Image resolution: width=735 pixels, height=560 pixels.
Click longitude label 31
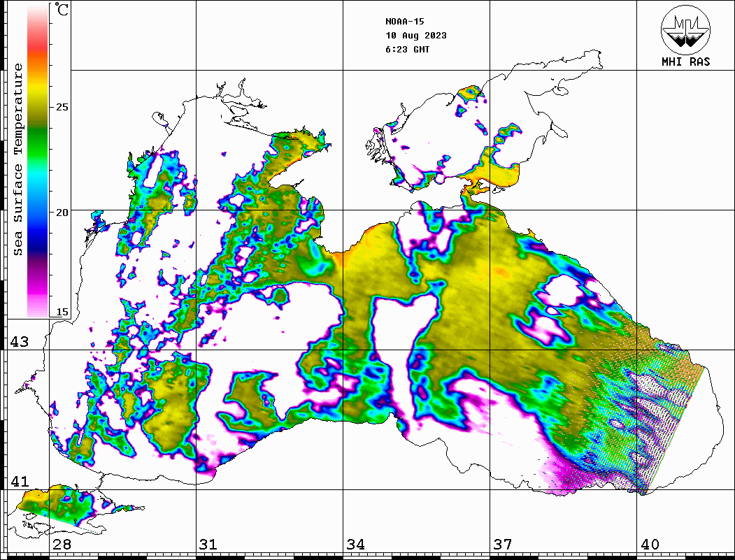(208, 545)
